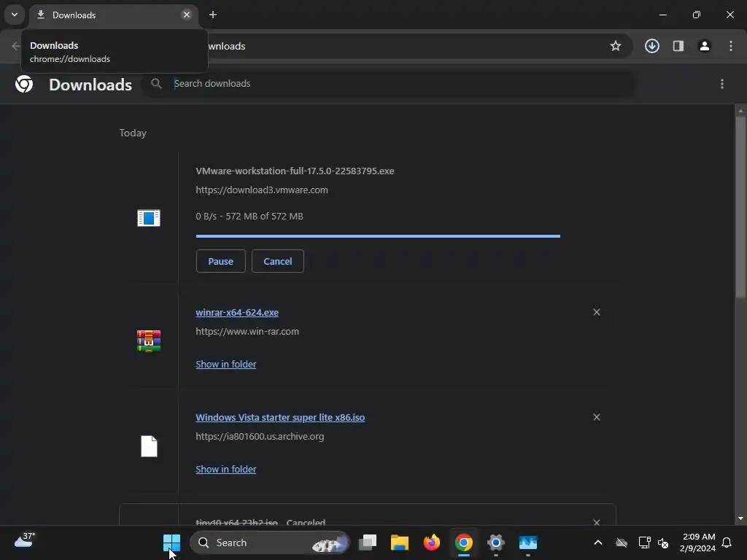Click the Today date heading
This screenshot has height=560, width=747.
pos(133,133)
